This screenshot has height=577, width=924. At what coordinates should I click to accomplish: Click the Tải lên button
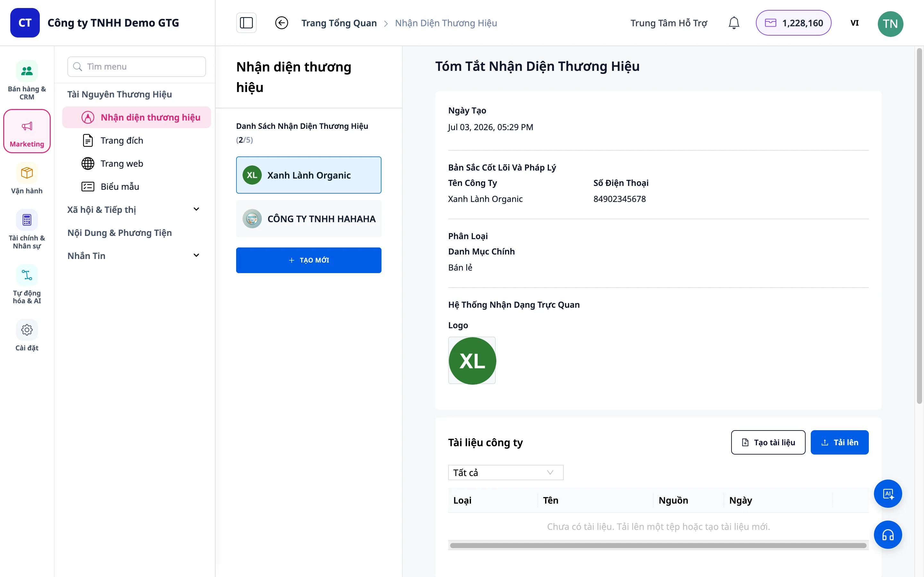click(839, 442)
